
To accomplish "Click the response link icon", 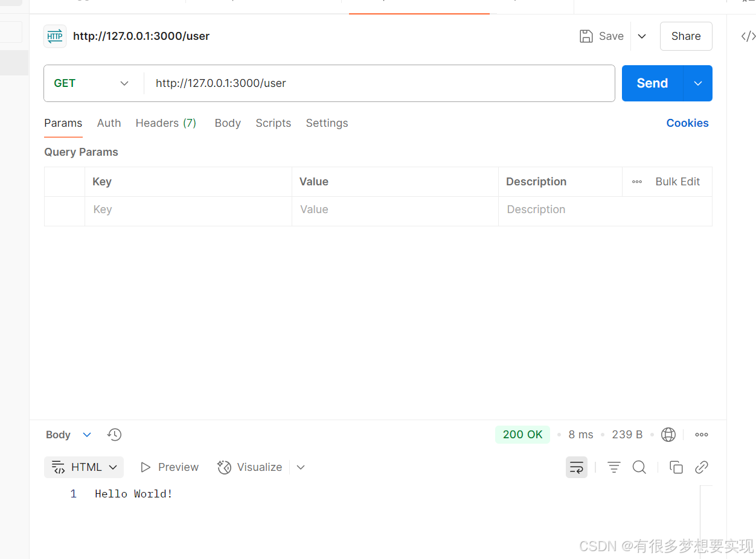I will click(702, 467).
